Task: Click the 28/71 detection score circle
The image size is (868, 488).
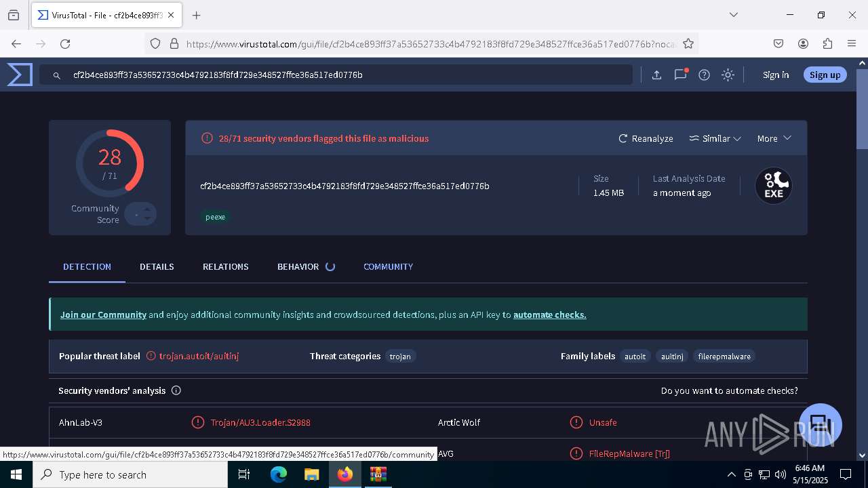Action: [110, 163]
